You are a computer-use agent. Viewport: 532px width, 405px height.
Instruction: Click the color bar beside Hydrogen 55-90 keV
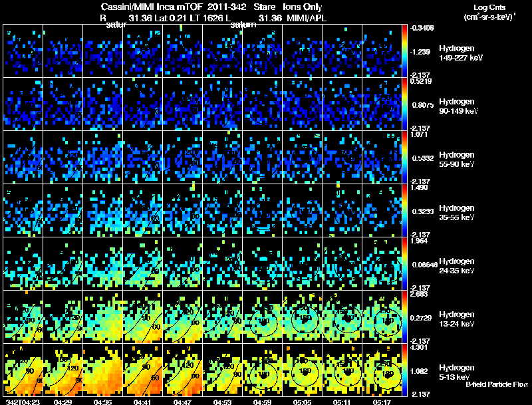pos(404,158)
